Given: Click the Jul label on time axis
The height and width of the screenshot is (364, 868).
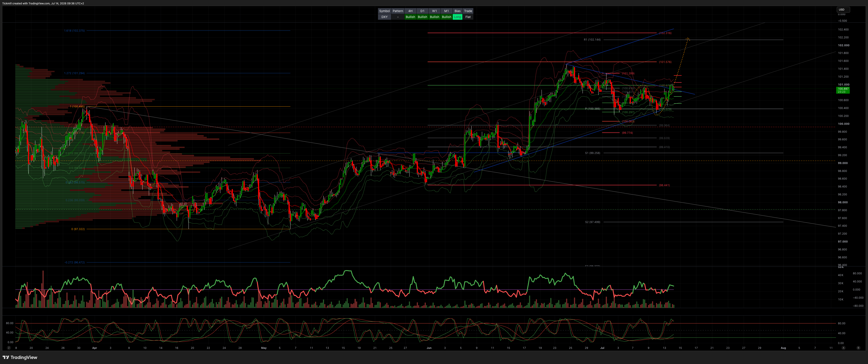Looking at the screenshot, I should pos(602,348).
